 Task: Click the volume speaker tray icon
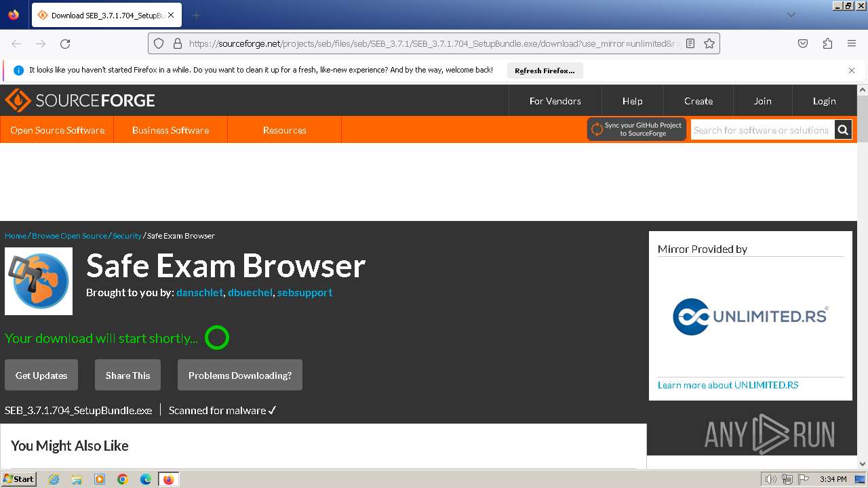point(771,479)
